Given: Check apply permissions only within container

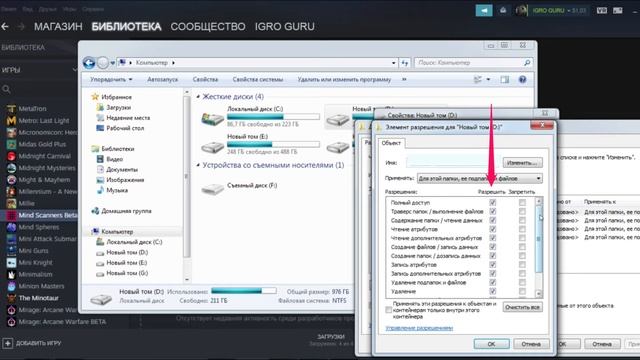Looking at the screenshot, I should (389, 310).
